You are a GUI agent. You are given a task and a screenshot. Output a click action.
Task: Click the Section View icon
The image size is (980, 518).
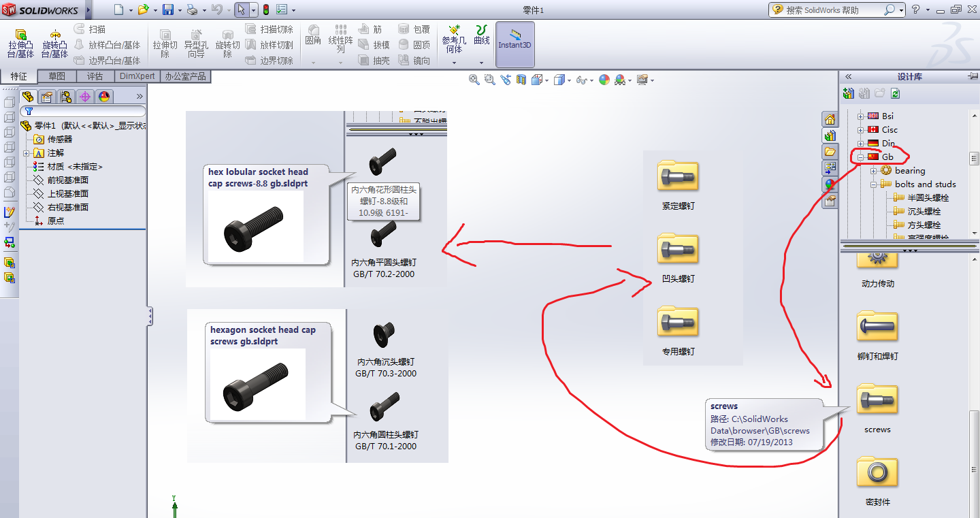pyautogui.click(x=521, y=80)
